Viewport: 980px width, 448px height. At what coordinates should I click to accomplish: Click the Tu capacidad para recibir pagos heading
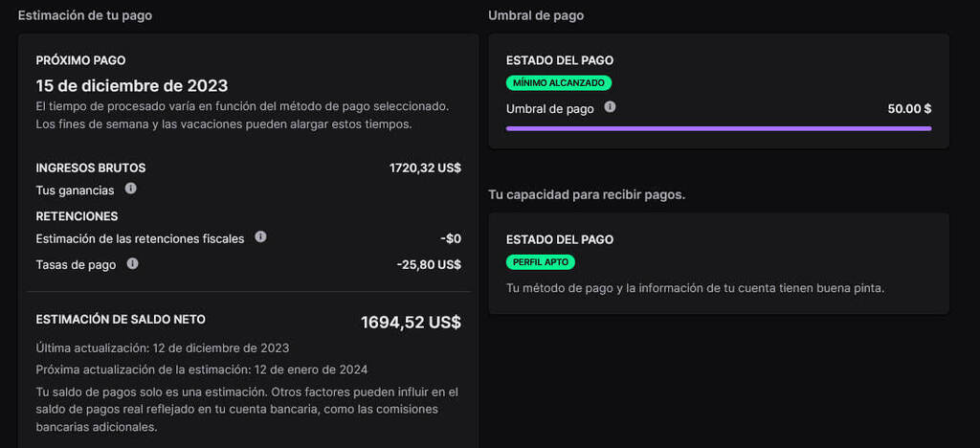(x=587, y=195)
